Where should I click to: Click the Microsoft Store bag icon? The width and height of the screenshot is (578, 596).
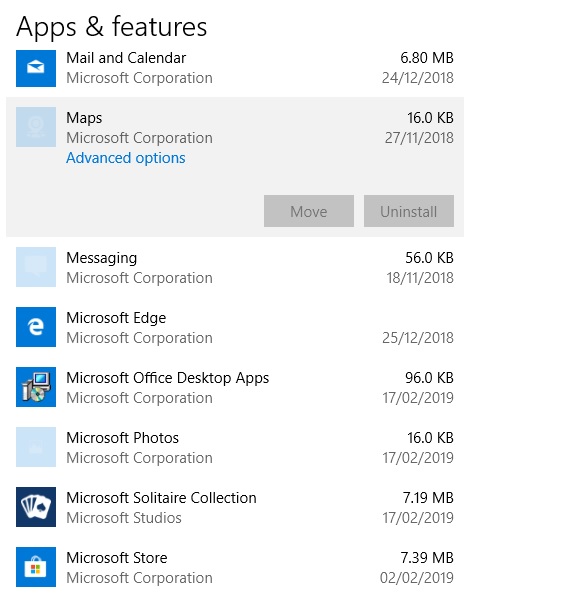[x=36, y=567]
